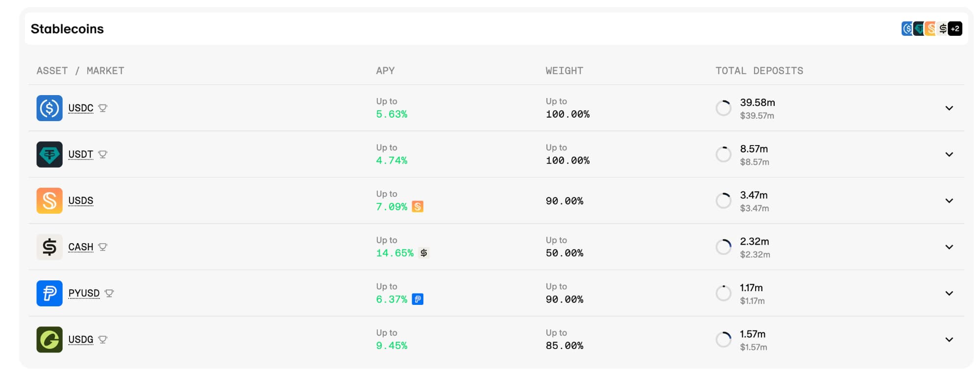This screenshot has height=374, width=980.
Task: Click the PYUSD reward badge next to 6.37%
Action: coord(417,299)
